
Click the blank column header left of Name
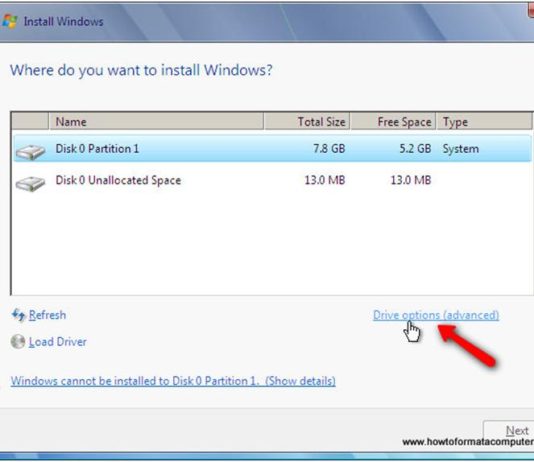click(x=30, y=122)
